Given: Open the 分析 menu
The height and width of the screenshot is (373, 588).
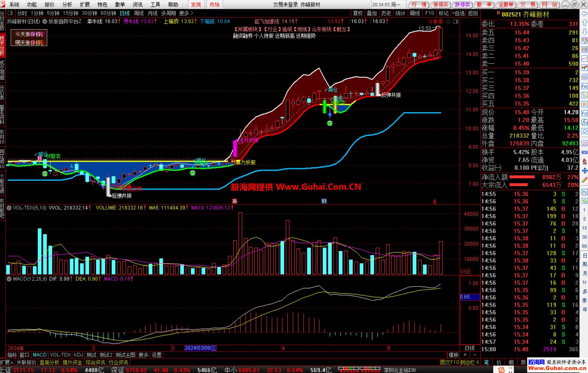Looking at the screenshot, I should (x=67, y=4).
